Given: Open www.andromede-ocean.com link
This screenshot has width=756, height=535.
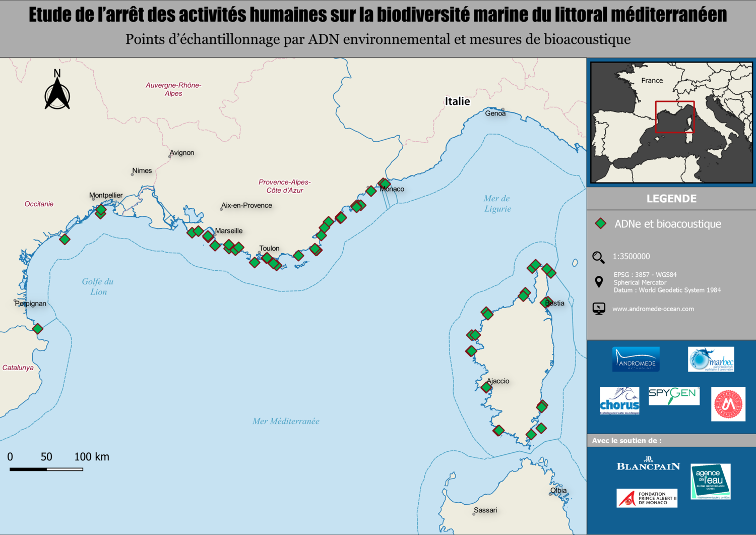Looking at the screenshot, I should (653, 309).
